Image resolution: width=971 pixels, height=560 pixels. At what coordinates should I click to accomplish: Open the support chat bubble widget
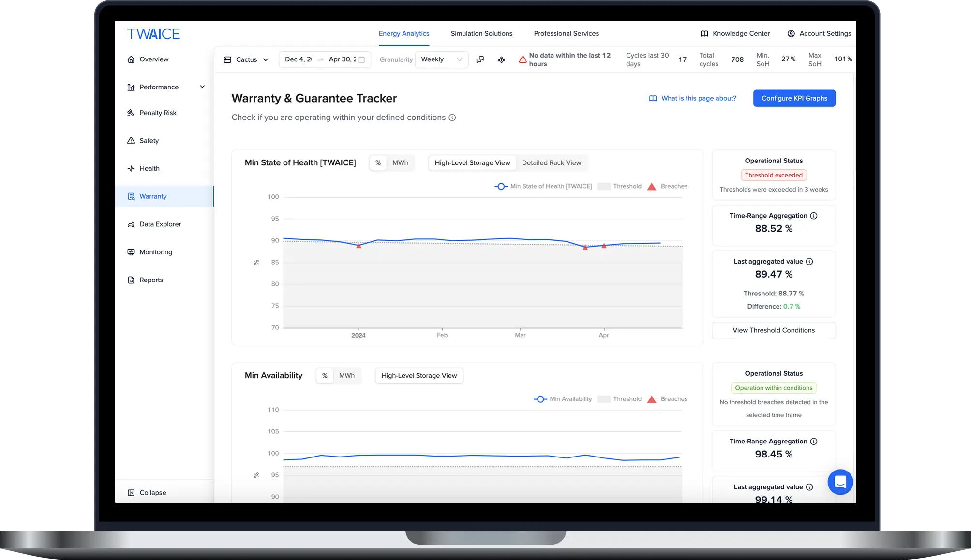(840, 482)
